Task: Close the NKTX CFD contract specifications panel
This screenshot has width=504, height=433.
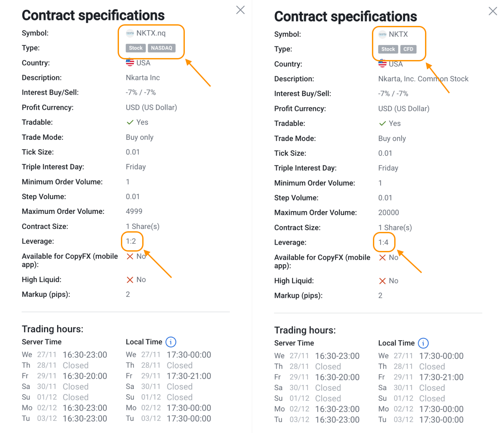Action: point(493,11)
